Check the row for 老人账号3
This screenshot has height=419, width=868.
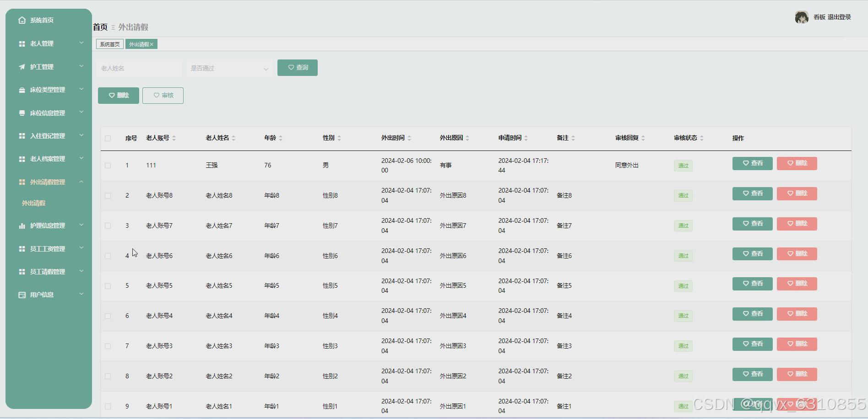[108, 346]
